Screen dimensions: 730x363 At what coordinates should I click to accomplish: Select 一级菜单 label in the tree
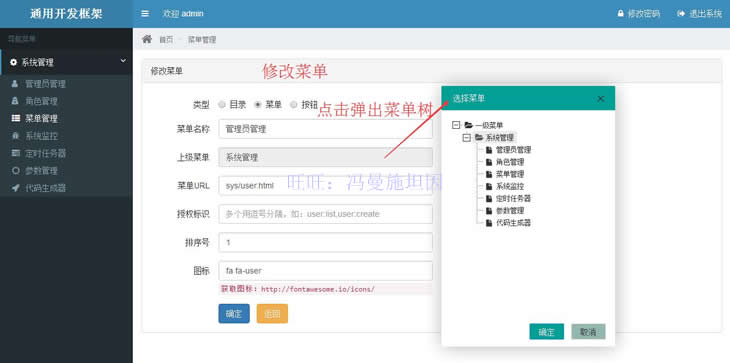(489, 125)
